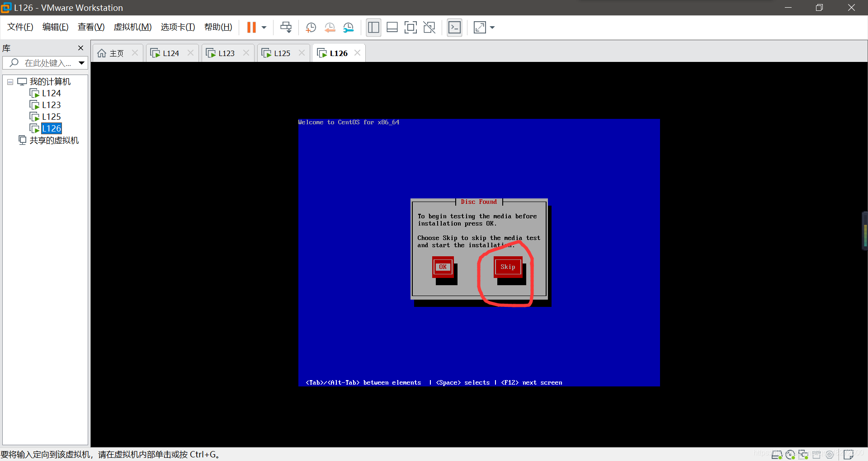Open the 编辑(E) menu
This screenshot has height=461, width=868.
pos(56,27)
